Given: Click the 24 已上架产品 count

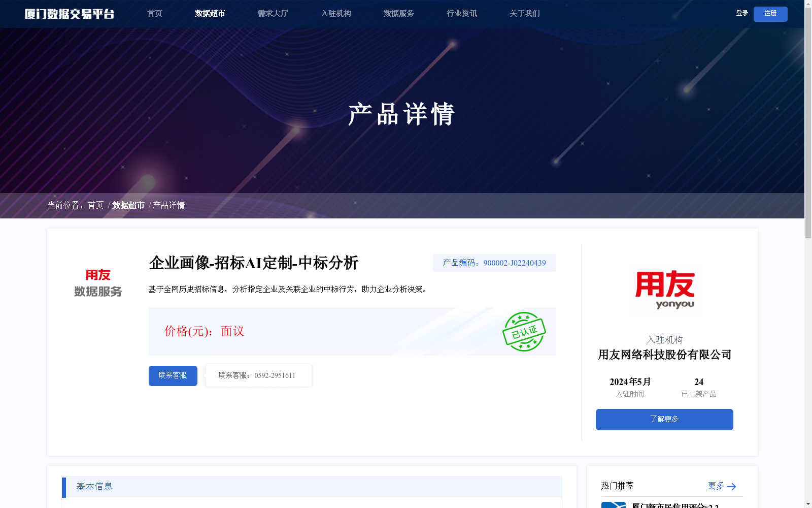Looking at the screenshot, I should pyautogui.click(x=699, y=382).
